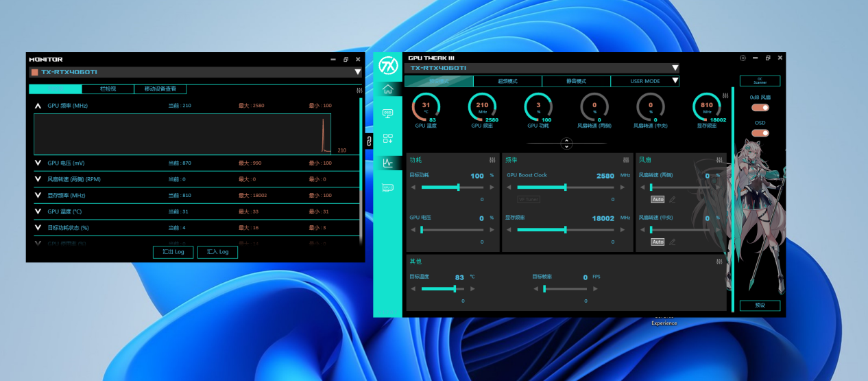Click the monitor graph sidebar icon
The height and width of the screenshot is (381, 868).
388,163
